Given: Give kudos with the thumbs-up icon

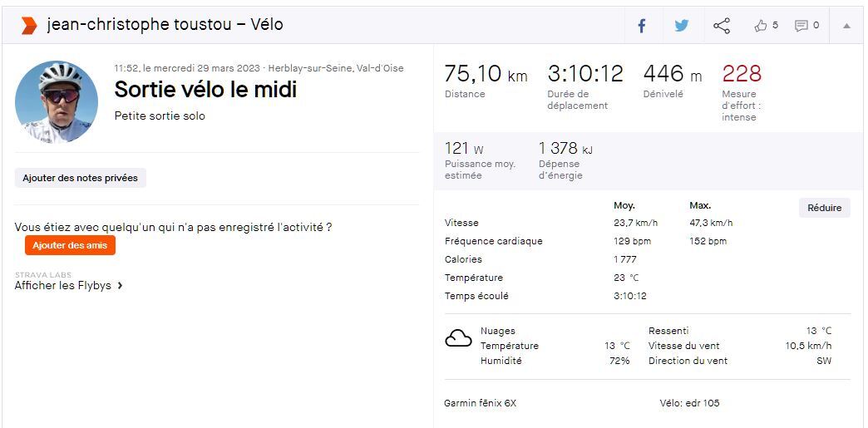Looking at the screenshot, I should pyautogui.click(x=761, y=26).
